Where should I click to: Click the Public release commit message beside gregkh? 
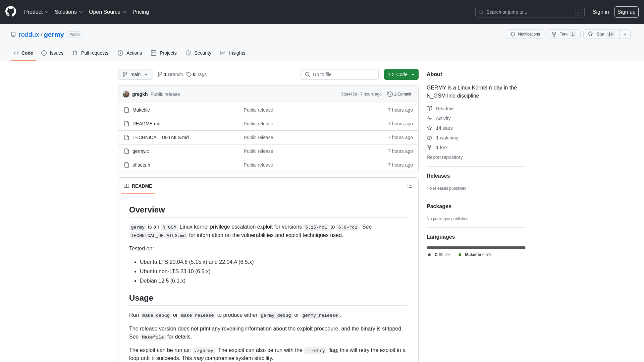point(165,94)
